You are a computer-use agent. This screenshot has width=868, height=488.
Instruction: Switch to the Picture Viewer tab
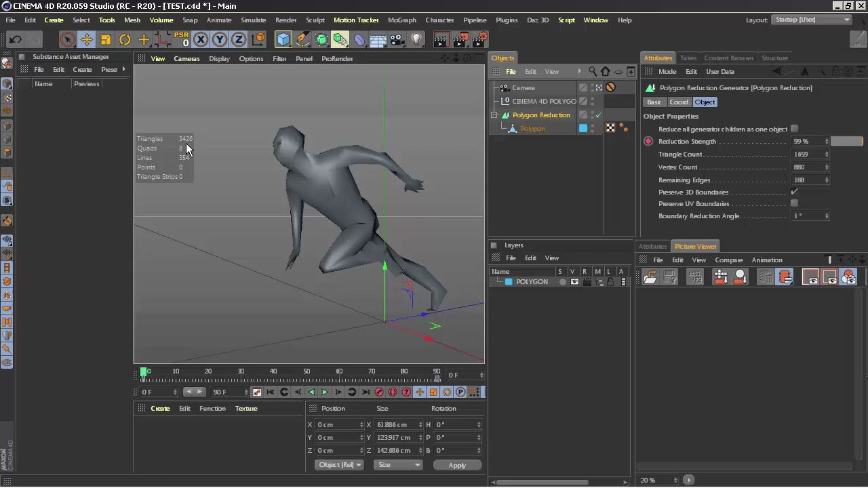point(695,246)
